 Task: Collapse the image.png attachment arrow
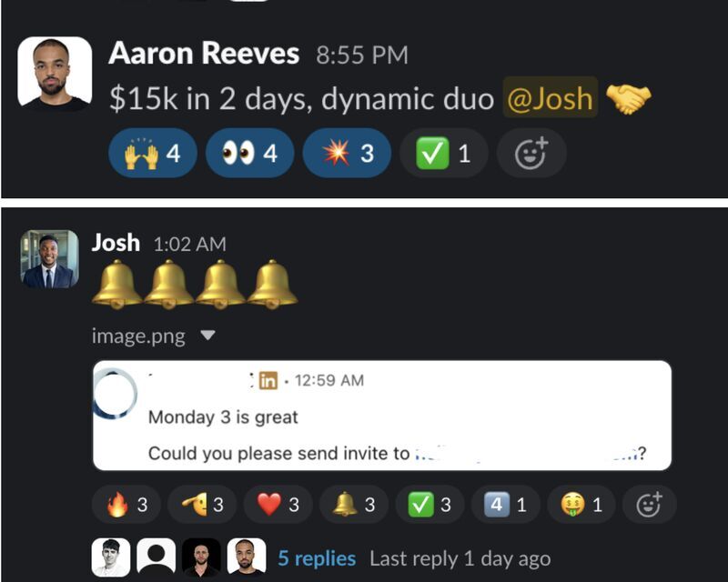click(207, 335)
